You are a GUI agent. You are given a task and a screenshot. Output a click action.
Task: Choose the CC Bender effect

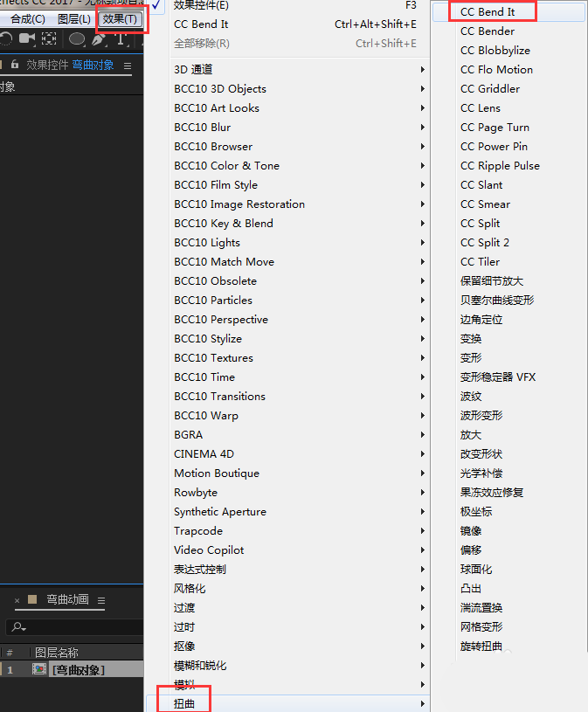[488, 31]
